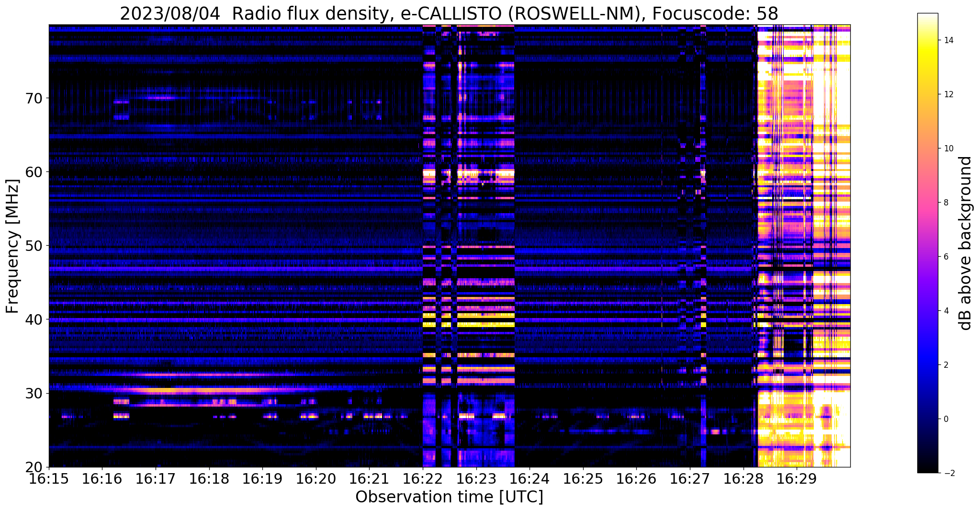The width and height of the screenshot is (980, 511).
Task: Click the 16:17 time axis label
Action: 156,479
